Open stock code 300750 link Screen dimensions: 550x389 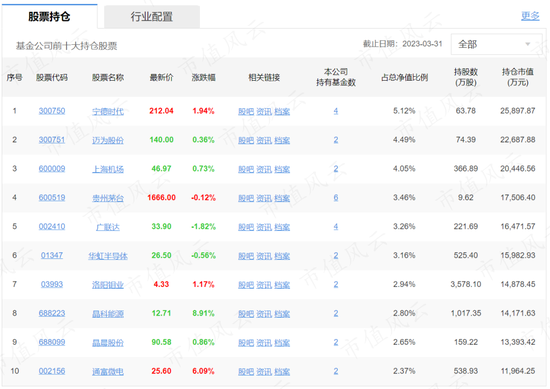pos(52,111)
